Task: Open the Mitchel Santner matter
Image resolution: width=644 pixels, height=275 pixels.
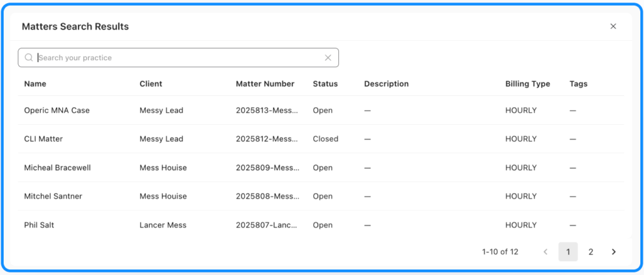Action: click(x=53, y=196)
